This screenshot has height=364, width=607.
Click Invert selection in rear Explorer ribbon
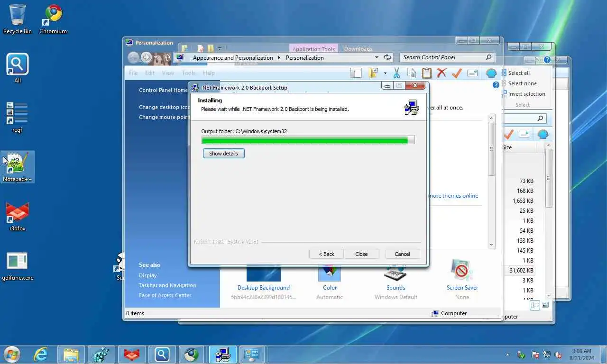(x=526, y=94)
